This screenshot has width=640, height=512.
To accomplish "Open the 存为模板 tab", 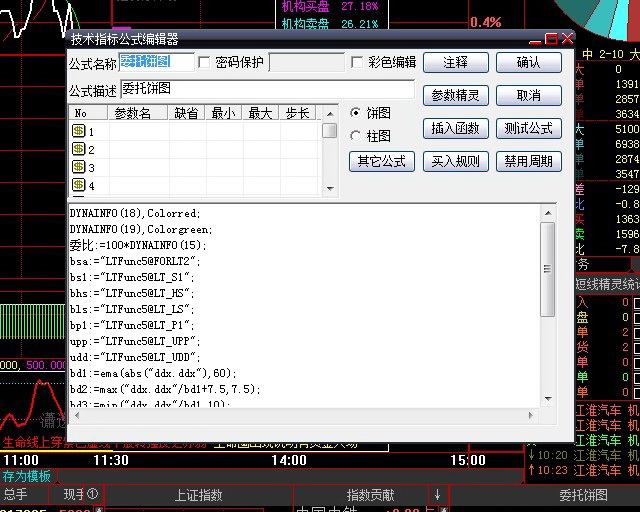I will pyautogui.click(x=27, y=476).
